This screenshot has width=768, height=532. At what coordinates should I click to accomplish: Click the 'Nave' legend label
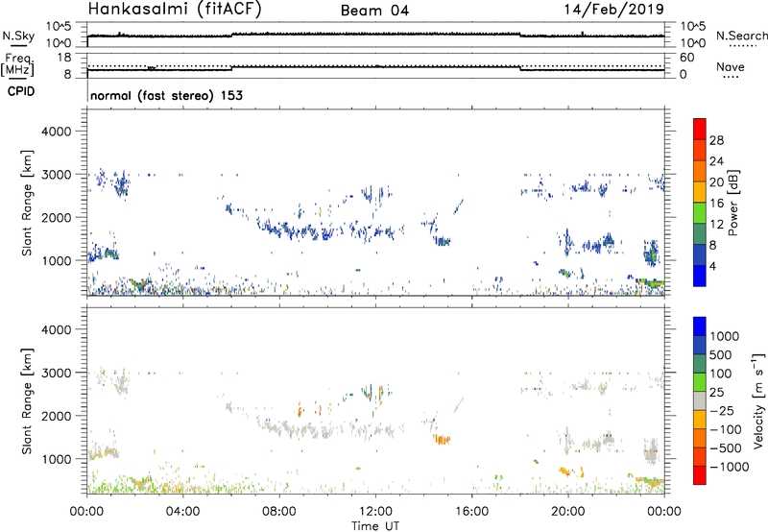[731, 66]
